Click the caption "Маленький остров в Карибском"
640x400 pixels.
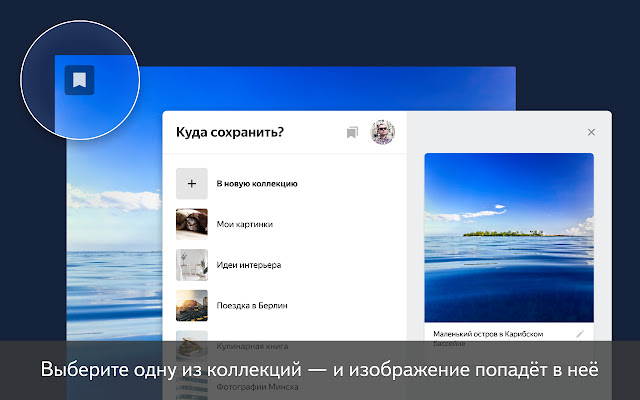click(x=488, y=334)
